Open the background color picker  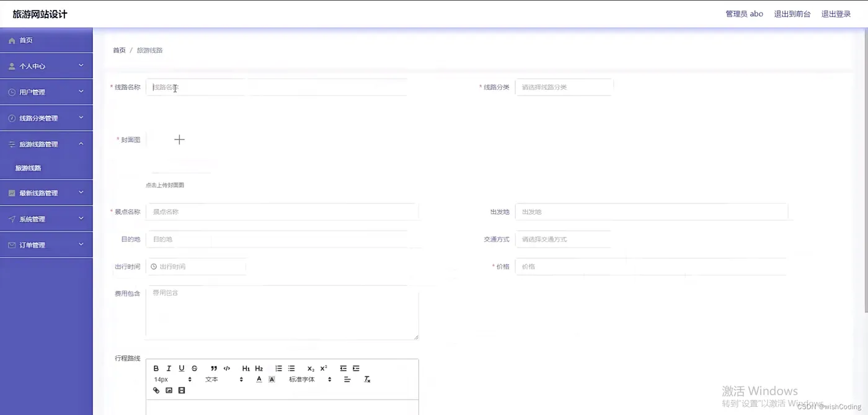coord(272,380)
